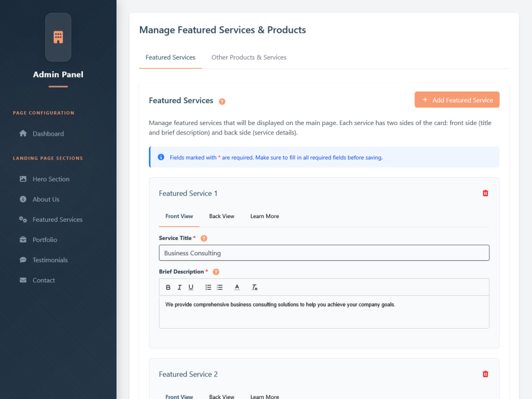Delete Featured Service 2 with trash icon

click(x=485, y=374)
